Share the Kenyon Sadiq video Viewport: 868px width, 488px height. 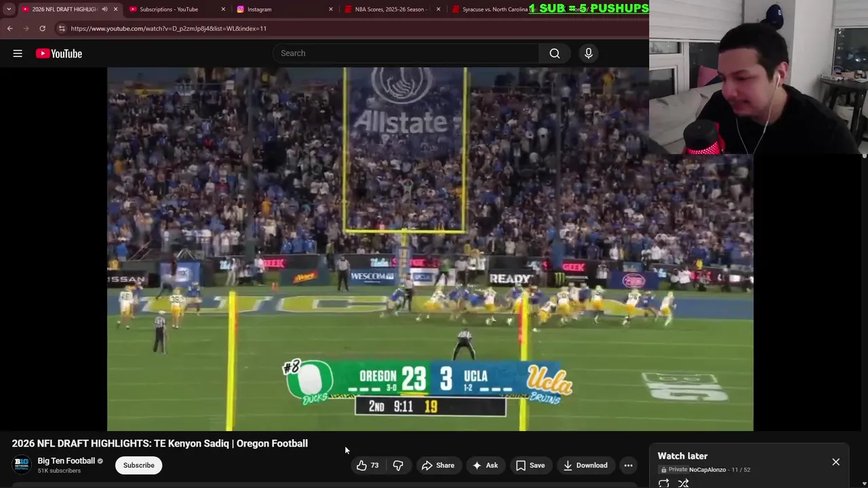click(438, 466)
